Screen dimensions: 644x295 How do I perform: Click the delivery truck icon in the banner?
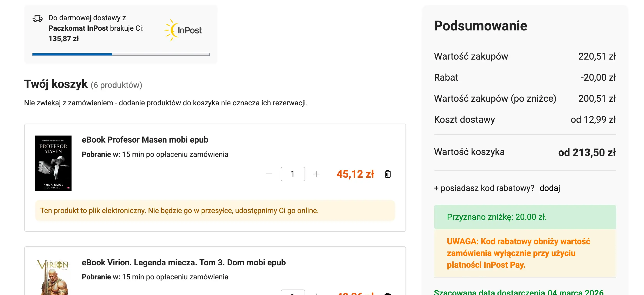coord(38,18)
